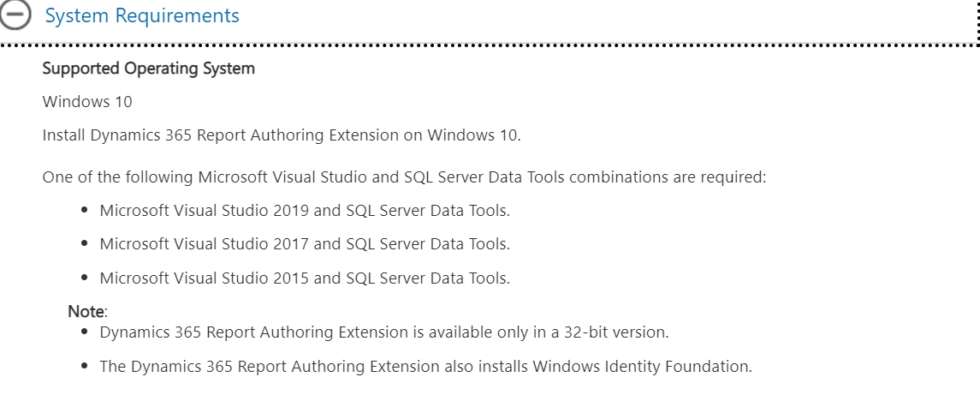Screen dimensions: 980x419
Task: Collapse section using the circled minus icon
Action: tap(15, 15)
